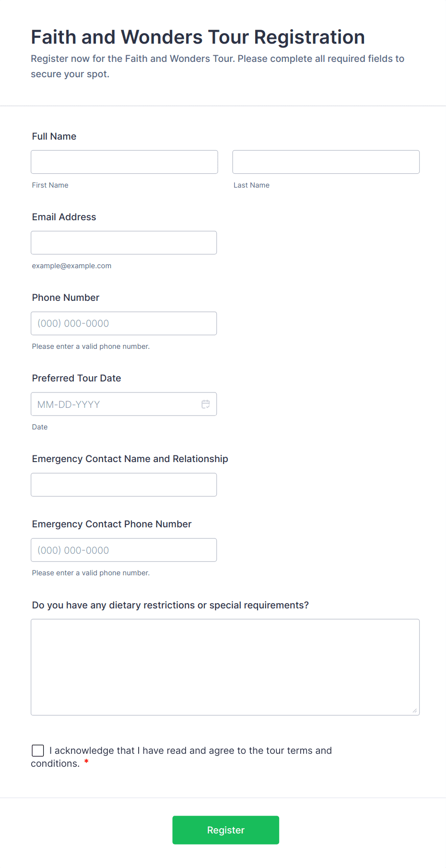Click the Email Address label

(x=64, y=217)
